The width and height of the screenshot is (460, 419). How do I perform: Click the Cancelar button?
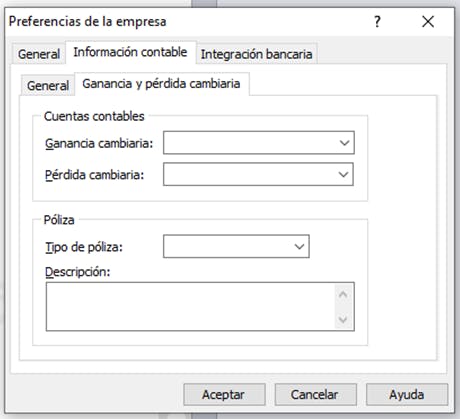coord(315,395)
